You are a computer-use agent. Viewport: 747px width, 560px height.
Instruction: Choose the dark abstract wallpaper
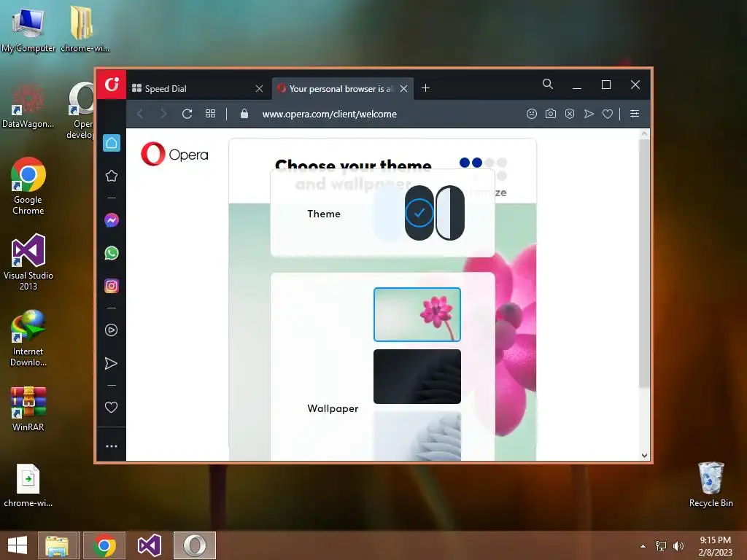click(417, 377)
